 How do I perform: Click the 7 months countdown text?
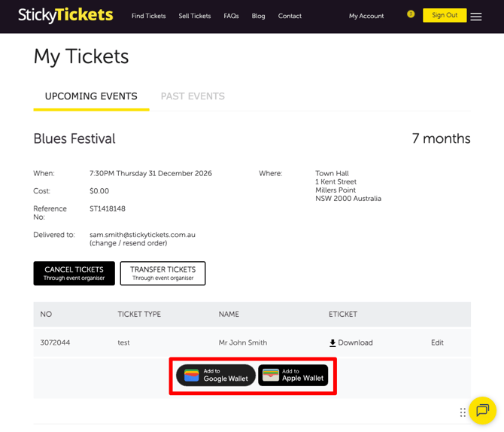(441, 138)
